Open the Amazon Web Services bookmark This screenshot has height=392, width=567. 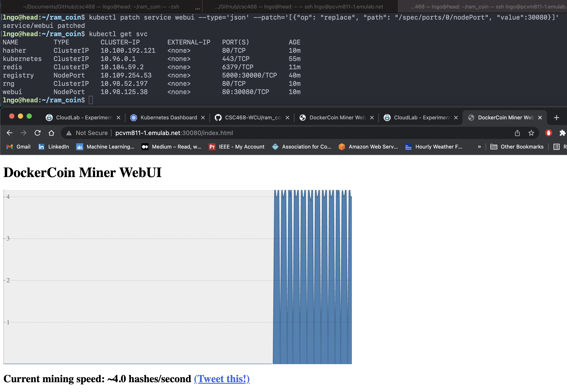[x=368, y=147]
